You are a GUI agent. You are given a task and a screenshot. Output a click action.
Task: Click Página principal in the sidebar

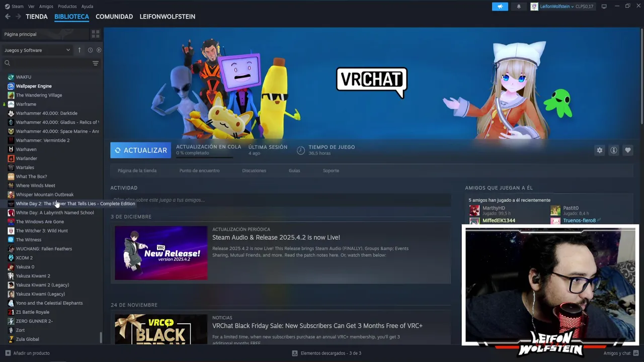click(x=20, y=34)
